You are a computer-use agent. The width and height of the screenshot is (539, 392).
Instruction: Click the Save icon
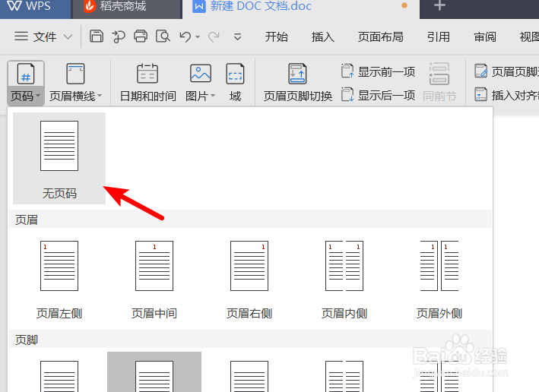(97, 36)
